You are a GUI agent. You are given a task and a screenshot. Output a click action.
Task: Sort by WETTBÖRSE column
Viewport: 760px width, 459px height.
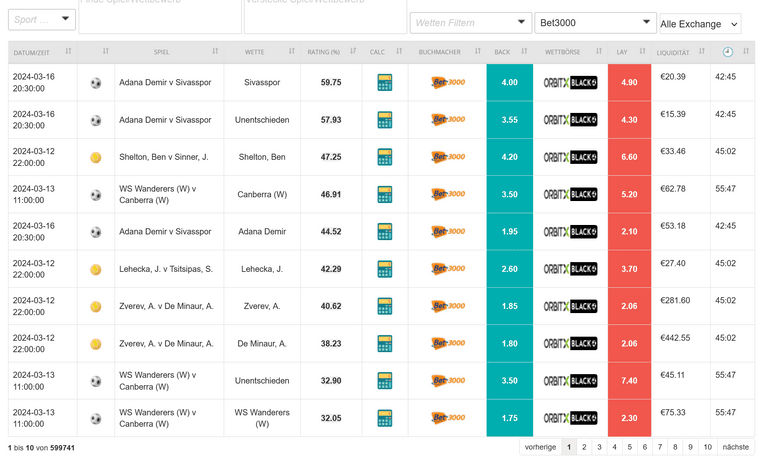pyautogui.click(x=599, y=51)
